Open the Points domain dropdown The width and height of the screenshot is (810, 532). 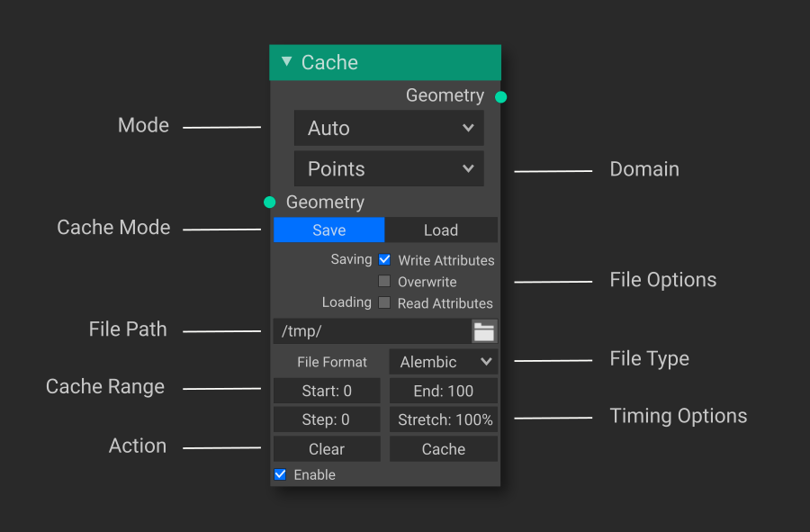389,168
